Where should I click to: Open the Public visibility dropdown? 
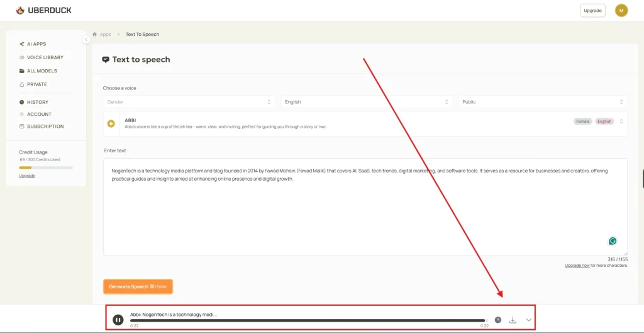point(543,101)
